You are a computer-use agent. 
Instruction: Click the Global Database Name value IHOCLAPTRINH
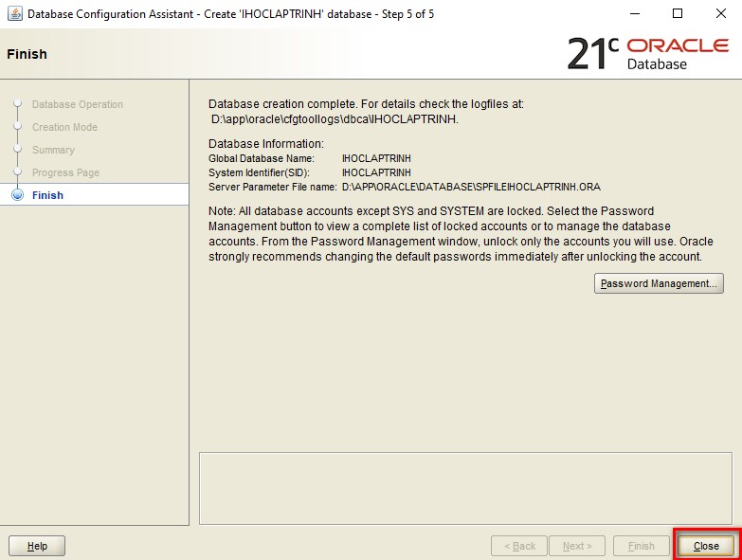[x=376, y=158]
